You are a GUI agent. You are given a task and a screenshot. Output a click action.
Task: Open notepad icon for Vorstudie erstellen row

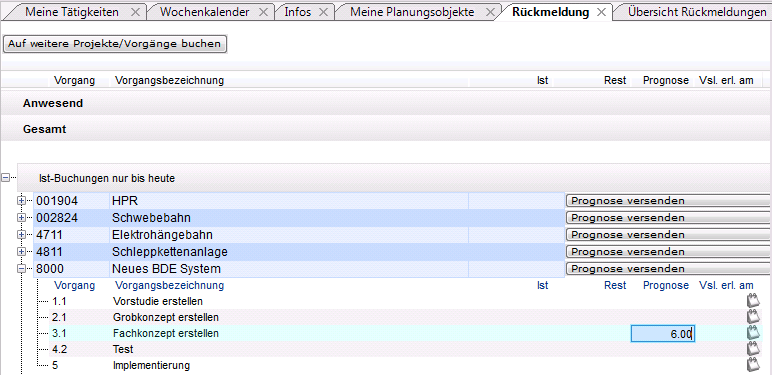point(753,300)
